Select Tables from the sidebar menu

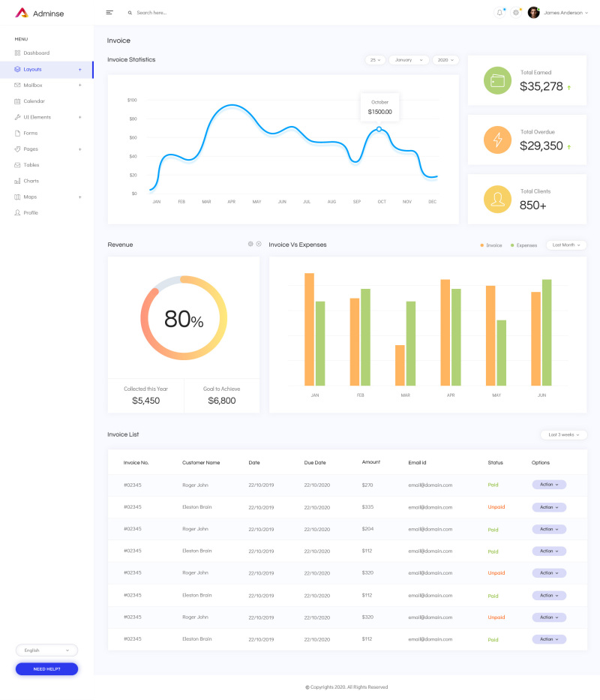pos(31,164)
